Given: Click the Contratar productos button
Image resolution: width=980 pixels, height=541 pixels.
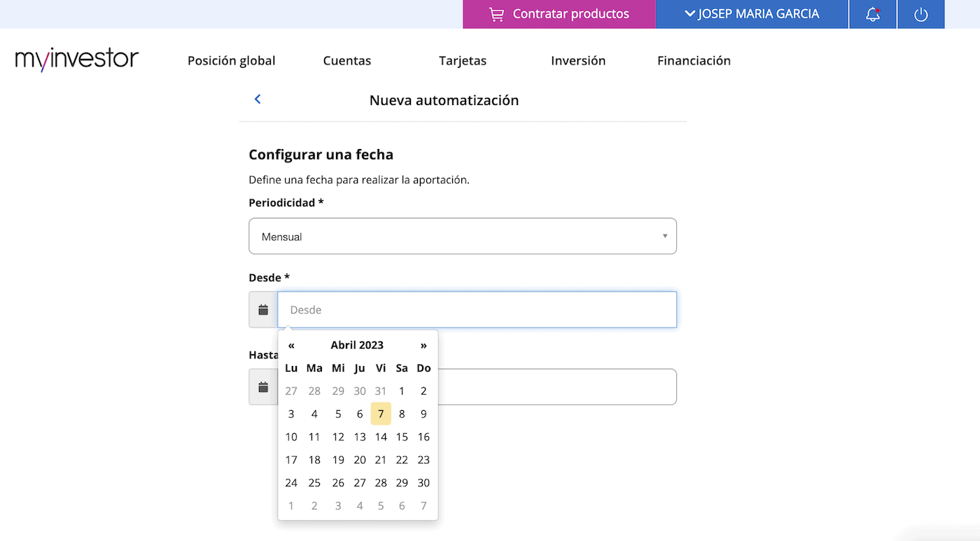Looking at the screenshot, I should (x=559, y=14).
